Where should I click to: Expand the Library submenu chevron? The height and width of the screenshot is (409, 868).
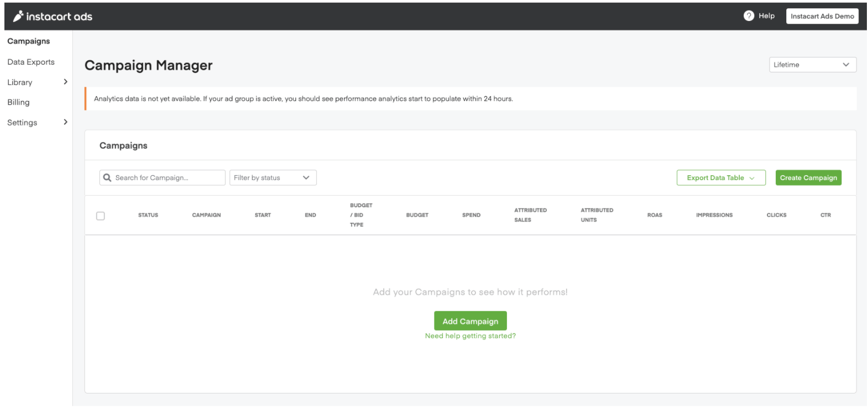pyautogui.click(x=65, y=82)
